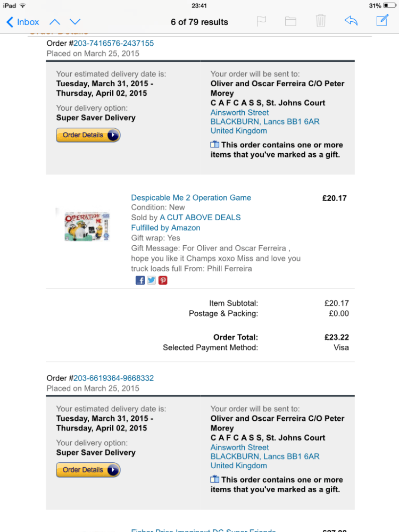The width and height of the screenshot is (399, 532).
Task: Go back to the Inbox
Action: point(23,22)
